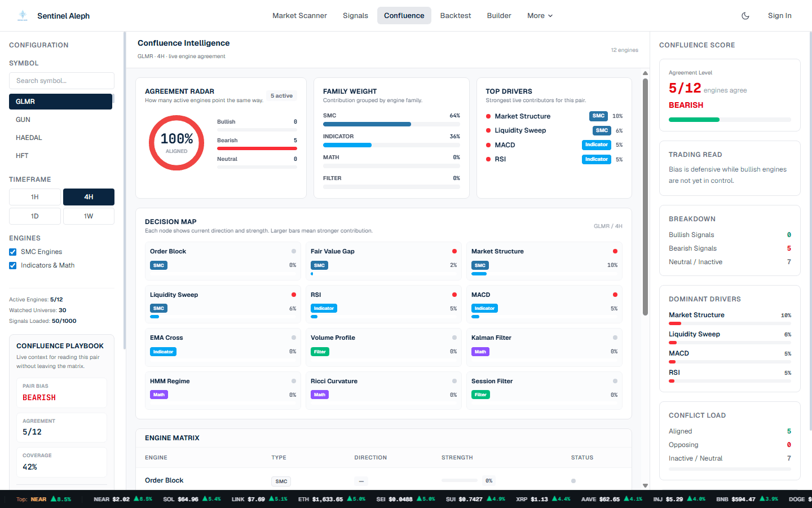Click the SMC family weight bar
The image size is (812, 508).
point(391,124)
